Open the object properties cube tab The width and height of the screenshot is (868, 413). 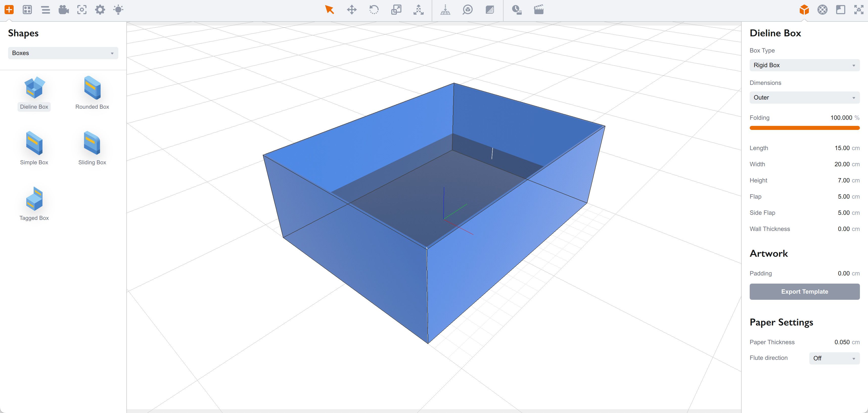804,9
